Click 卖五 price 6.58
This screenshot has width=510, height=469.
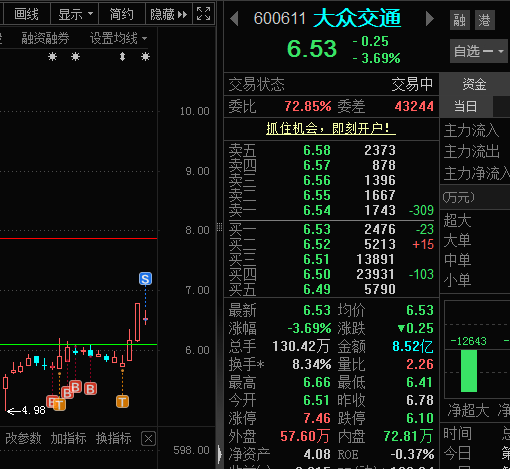pos(317,150)
